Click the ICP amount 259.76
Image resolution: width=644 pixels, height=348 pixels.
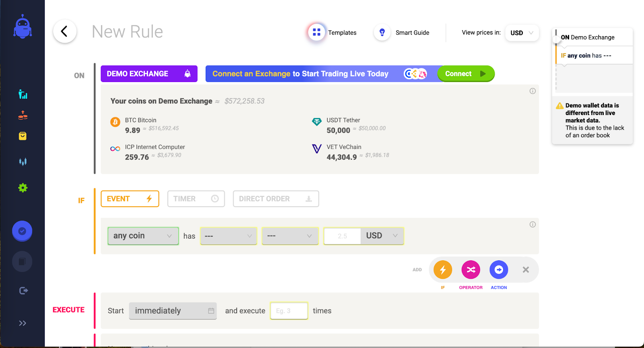pos(137,157)
